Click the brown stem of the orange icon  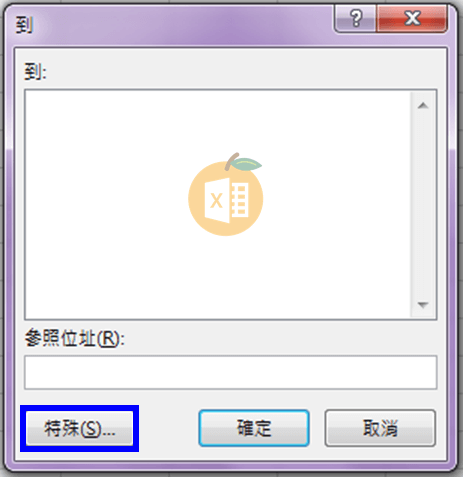[x=232, y=161]
